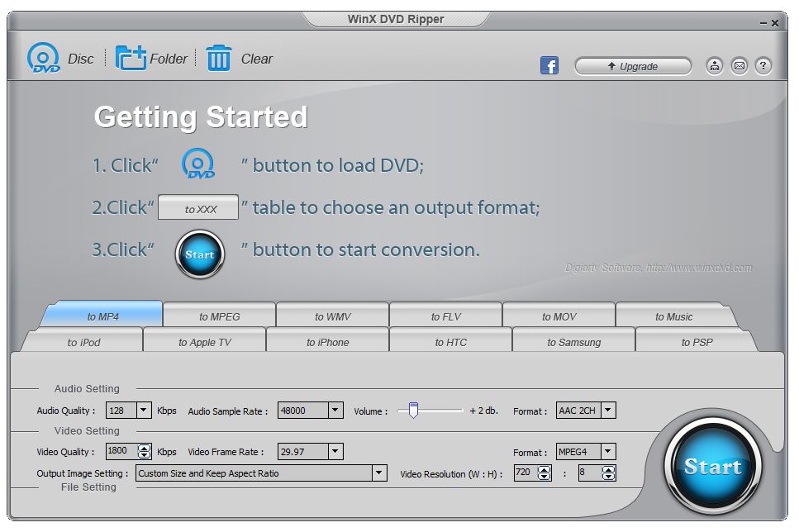The height and width of the screenshot is (532, 799).
Task: Open the 'to Samsung' format tab
Action: [573, 341]
